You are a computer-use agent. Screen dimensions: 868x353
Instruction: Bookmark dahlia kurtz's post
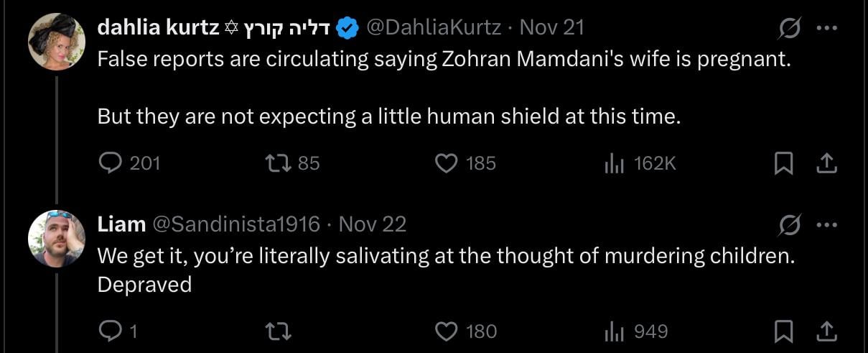pos(782,164)
